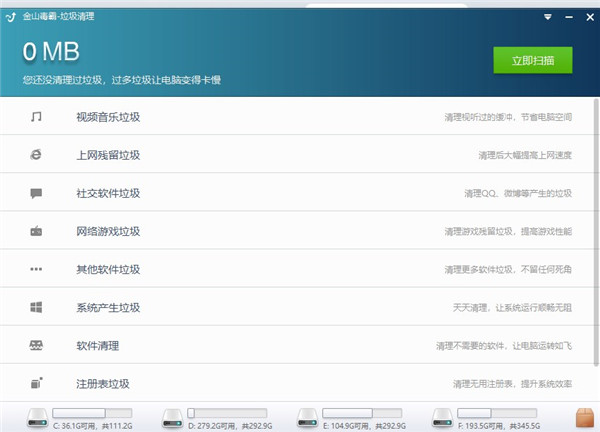This screenshot has height=432, width=600.
Task: Click the 金山毒霸 logo in title bar
Action: point(11,17)
